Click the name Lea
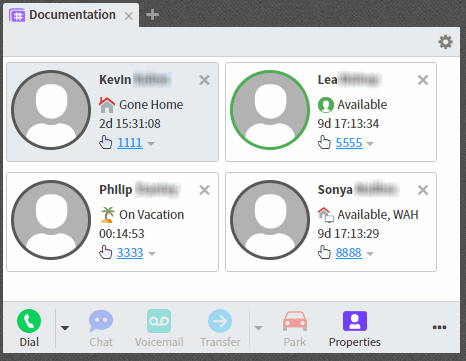The image size is (466, 361). (x=327, y=80)
